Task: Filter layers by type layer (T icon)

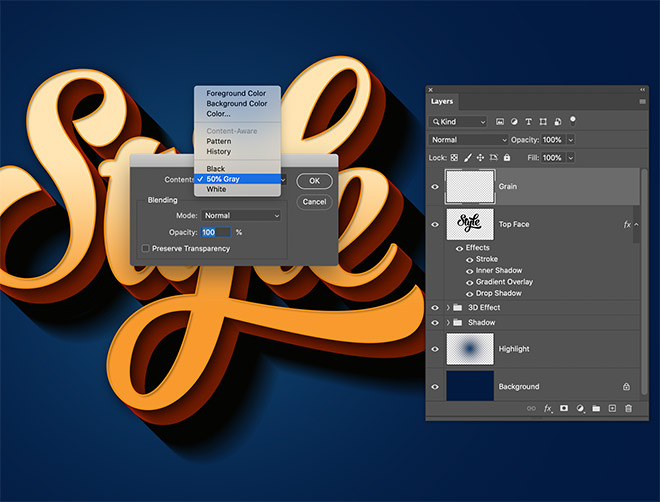Action: [529, 122]
